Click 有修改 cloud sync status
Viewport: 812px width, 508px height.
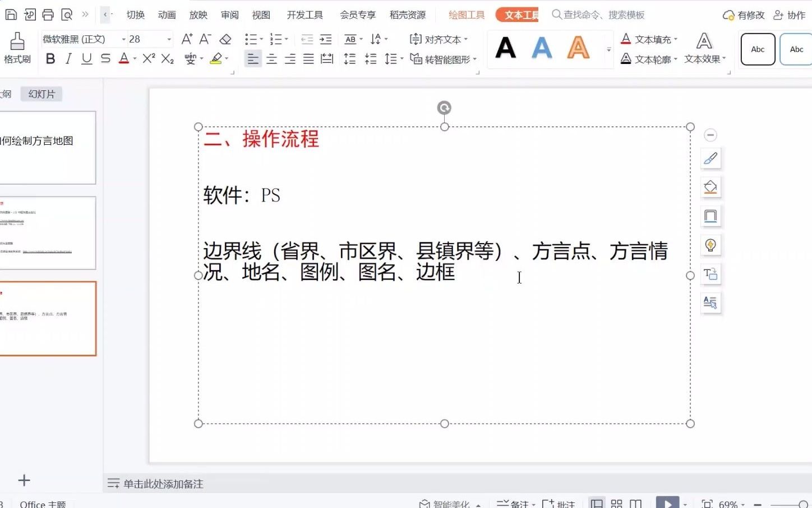[x=744, y=15]
